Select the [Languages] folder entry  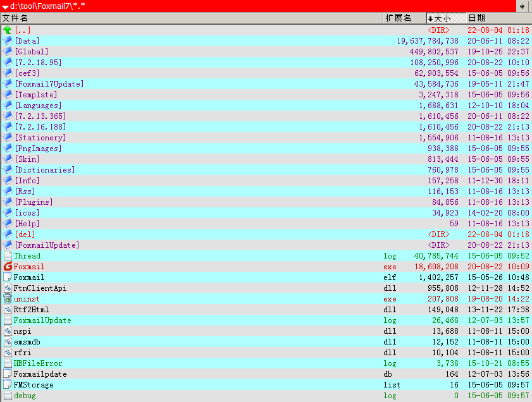click(x=38, y=106)
